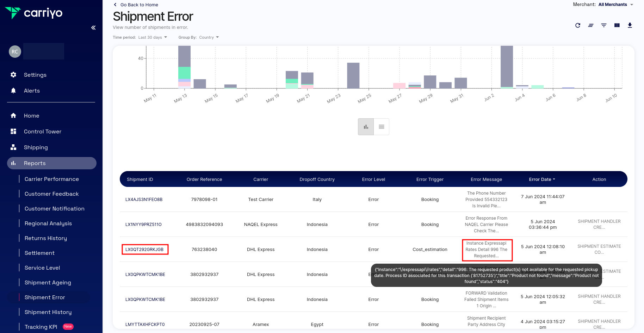Open Regional Analysis report
Screen dimensions: 644x333
tap(48, 223)
